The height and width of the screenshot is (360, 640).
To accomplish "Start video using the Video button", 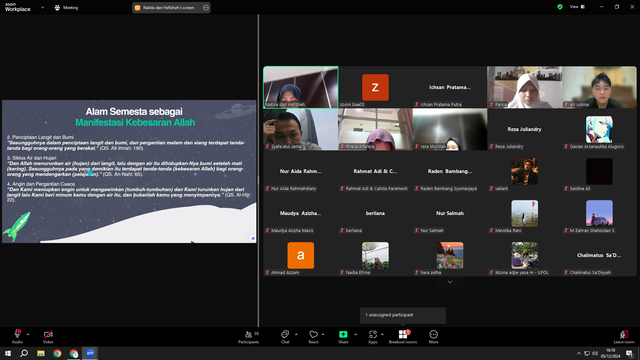I will point(48,336).
